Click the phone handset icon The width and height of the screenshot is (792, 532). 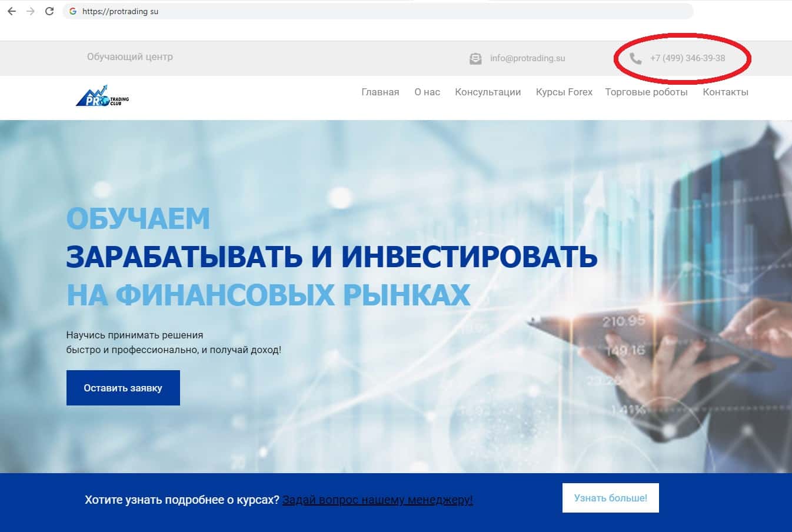635,58
